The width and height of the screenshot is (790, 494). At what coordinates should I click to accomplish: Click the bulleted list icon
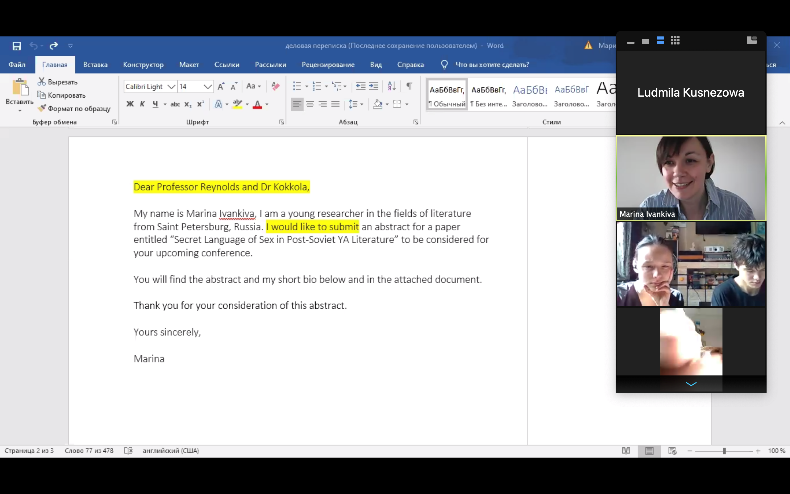pyautogui.click(x=297, y=86)
